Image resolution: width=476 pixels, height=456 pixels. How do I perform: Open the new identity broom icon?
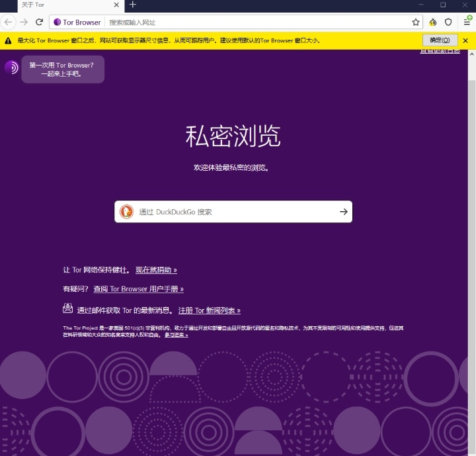(x=433, y=23)
